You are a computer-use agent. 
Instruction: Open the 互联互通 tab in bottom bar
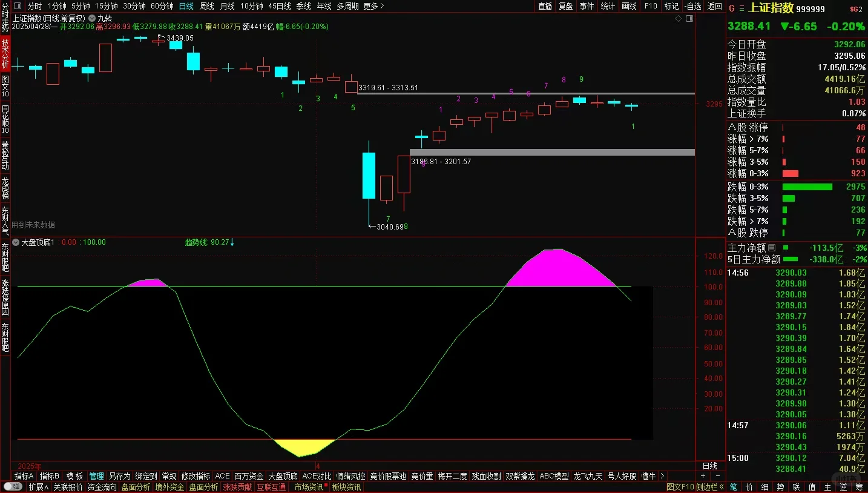[x=271, y=487]
